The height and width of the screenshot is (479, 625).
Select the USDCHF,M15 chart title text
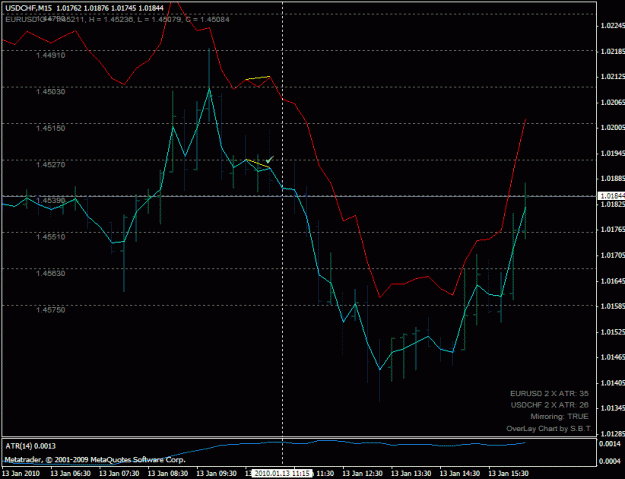pyautogui.click(x=29, y=8)
